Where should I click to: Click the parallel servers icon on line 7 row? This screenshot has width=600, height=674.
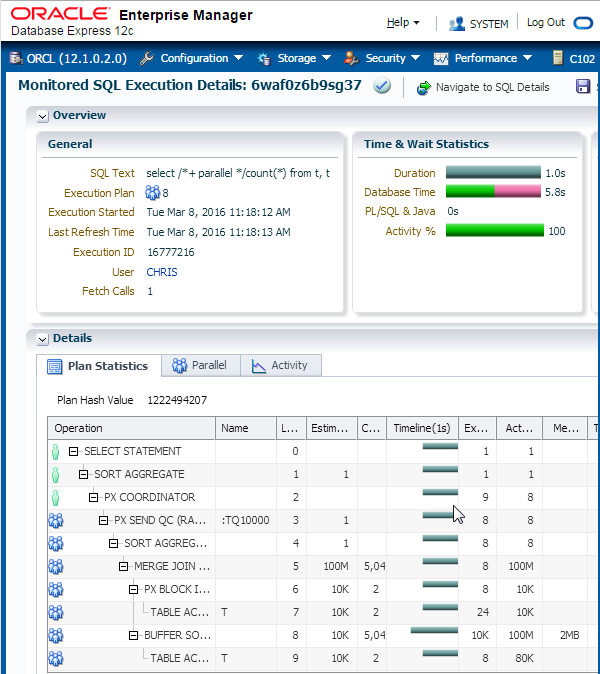(56, 612)
